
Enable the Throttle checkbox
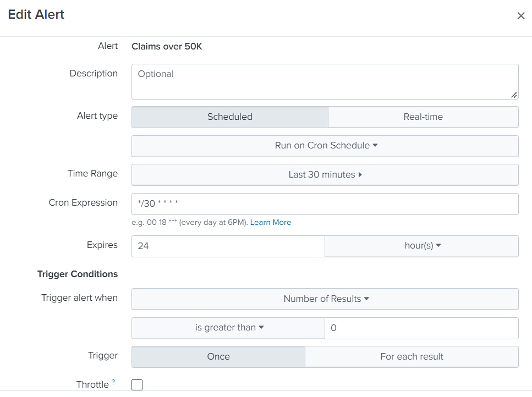pyautogui.click(x=137, y=385)
